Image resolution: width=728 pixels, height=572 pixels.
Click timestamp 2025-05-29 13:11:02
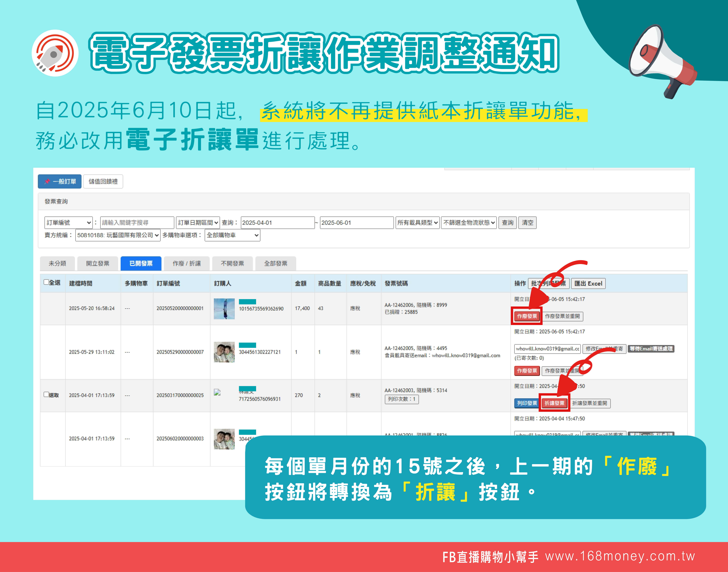92,352
